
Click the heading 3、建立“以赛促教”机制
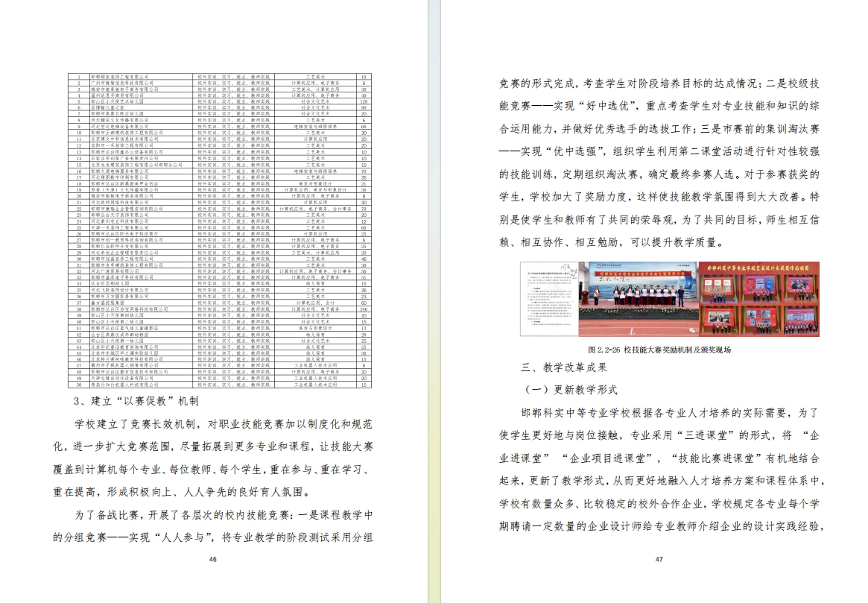click(x=136, y=401)
